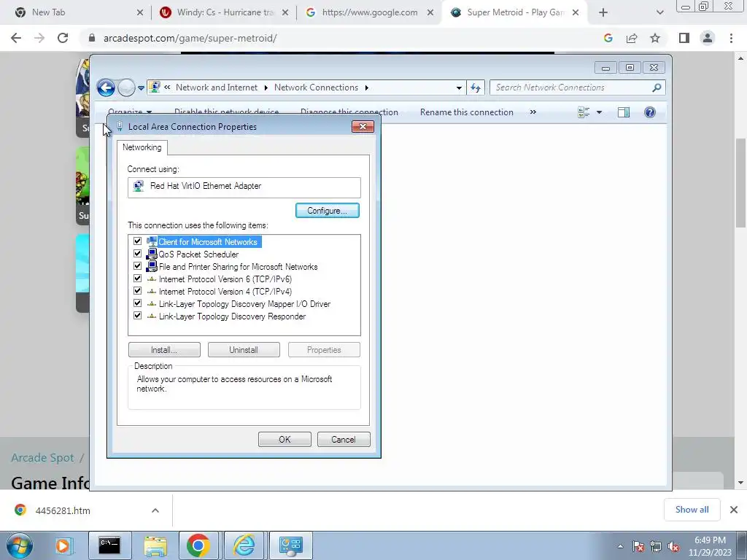This screenshot has width=747, height=560.
Task: Click the Configure button
Action: (x=328, y=211)
